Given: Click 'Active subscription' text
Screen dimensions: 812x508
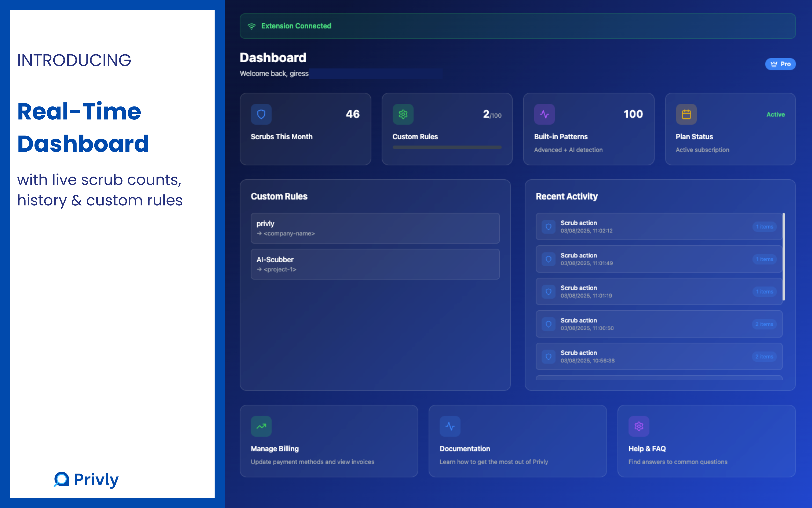Looking at the screenshot, I should click(702, 150).
